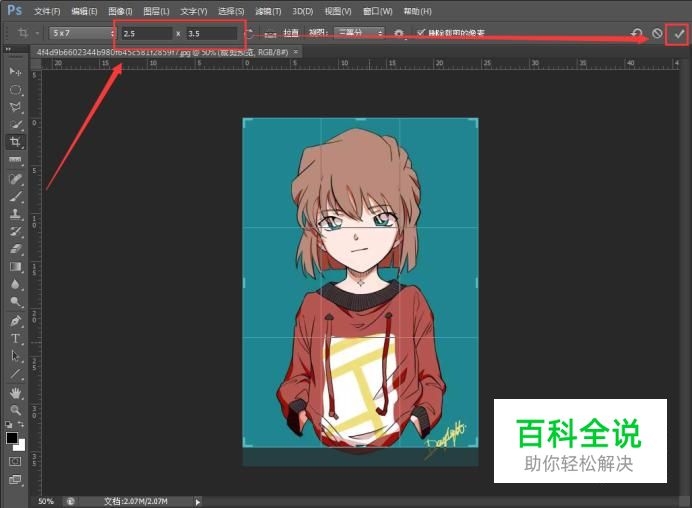Open the 5 x 7 crop ratio preset dropdown
This screenshot has height=508, width=692.
pos(82,33)
